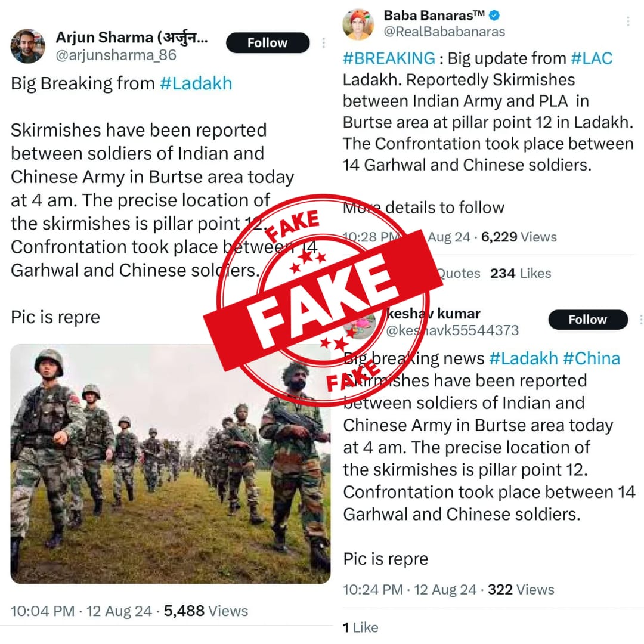View the soldiers marching photo

pyautogui.click(x=171, y=464)
